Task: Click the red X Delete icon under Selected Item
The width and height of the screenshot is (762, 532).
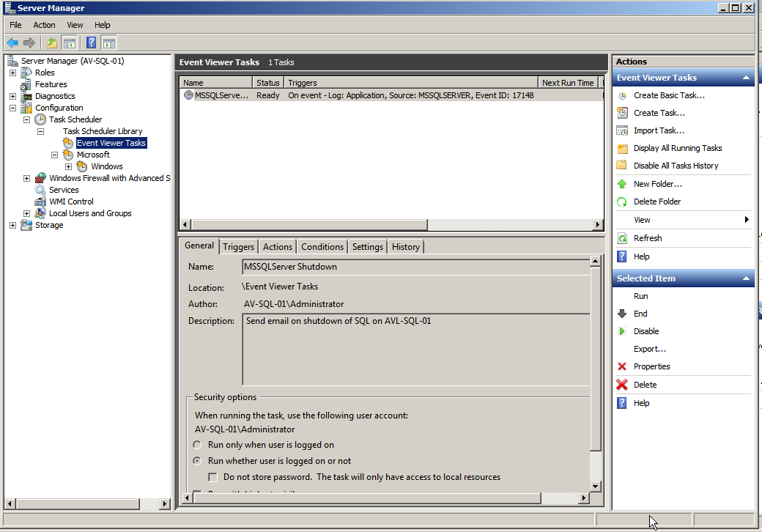Action: pyautogui.click(x=622, y=385)
